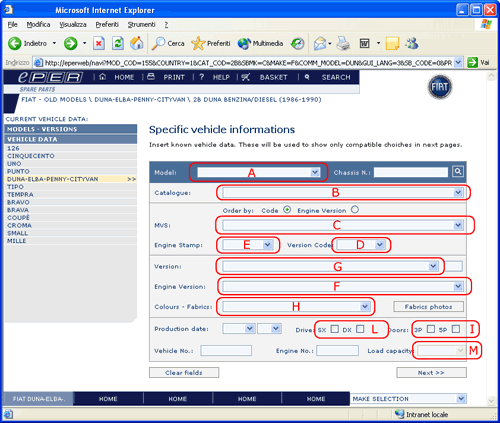
Task: Open the Version Code dropdown
Action: [x=361, y=245]
